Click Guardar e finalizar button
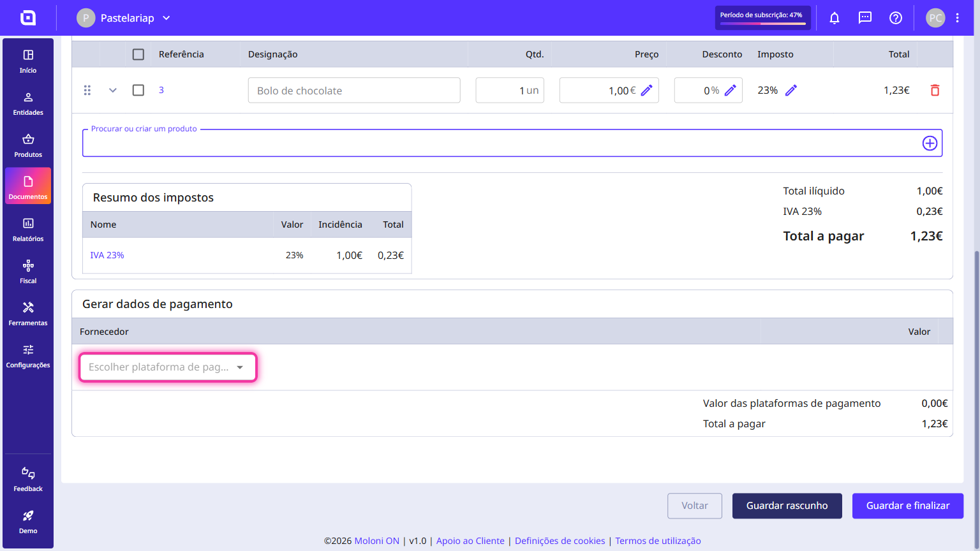 (x=907, y=506)
